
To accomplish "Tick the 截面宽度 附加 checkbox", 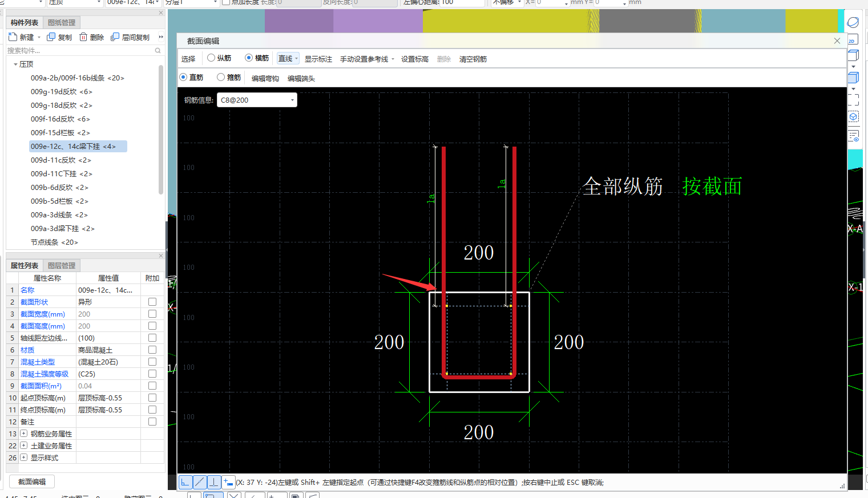I will 152,314.
